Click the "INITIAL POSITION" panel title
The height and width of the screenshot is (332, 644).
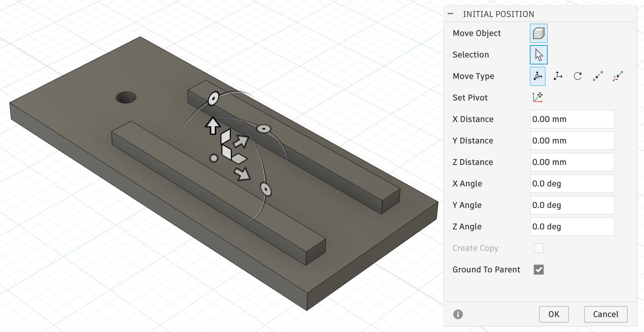(x=498, y=14)
